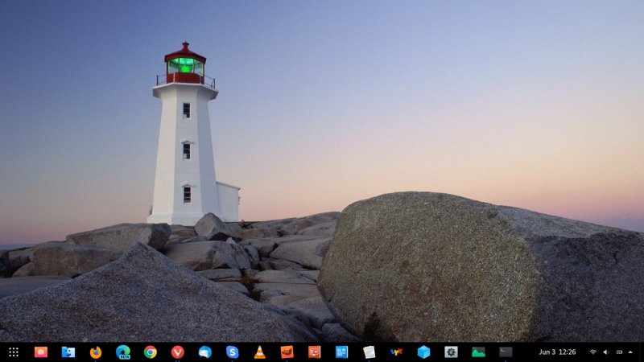Open the terminal from the taskbar
Image resolution: width=644 pixels, height=362 pixels.
coord(506,352)
